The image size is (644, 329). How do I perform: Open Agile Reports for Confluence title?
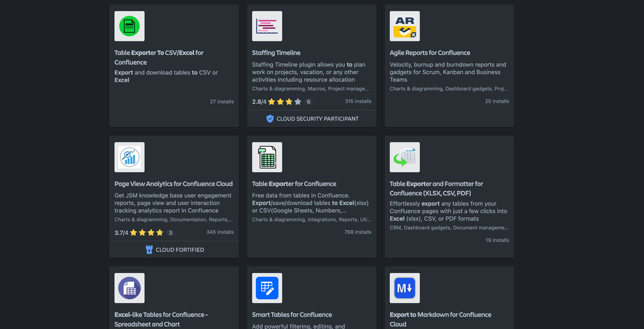[x=430, y=53]
